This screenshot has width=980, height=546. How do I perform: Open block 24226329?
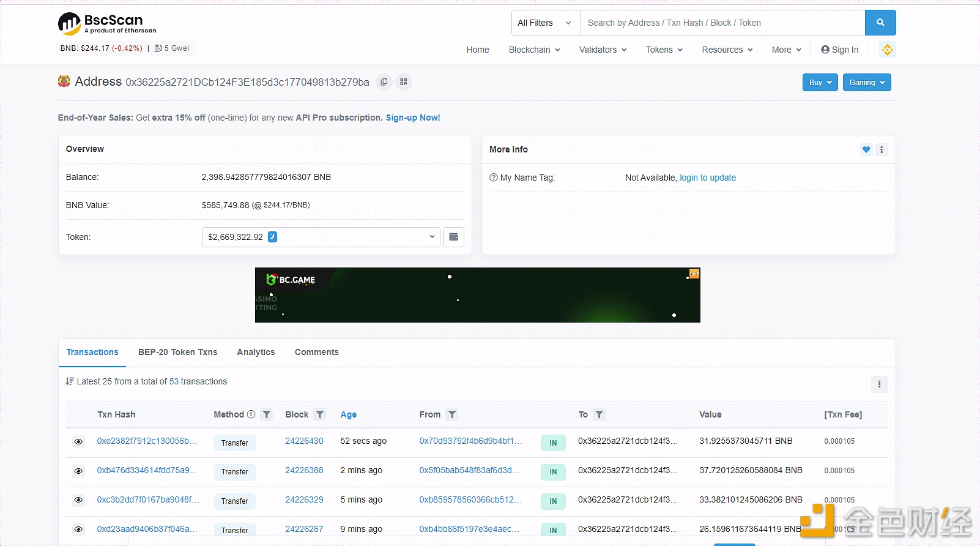[304, 499]
